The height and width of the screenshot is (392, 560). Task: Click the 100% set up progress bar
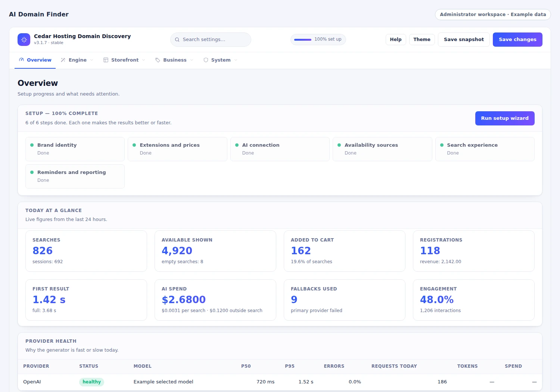(303, 40)
